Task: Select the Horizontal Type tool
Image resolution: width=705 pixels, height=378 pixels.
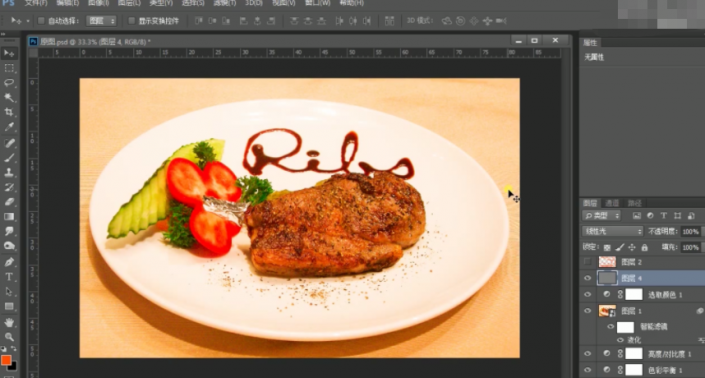Action: click(9, 277)
